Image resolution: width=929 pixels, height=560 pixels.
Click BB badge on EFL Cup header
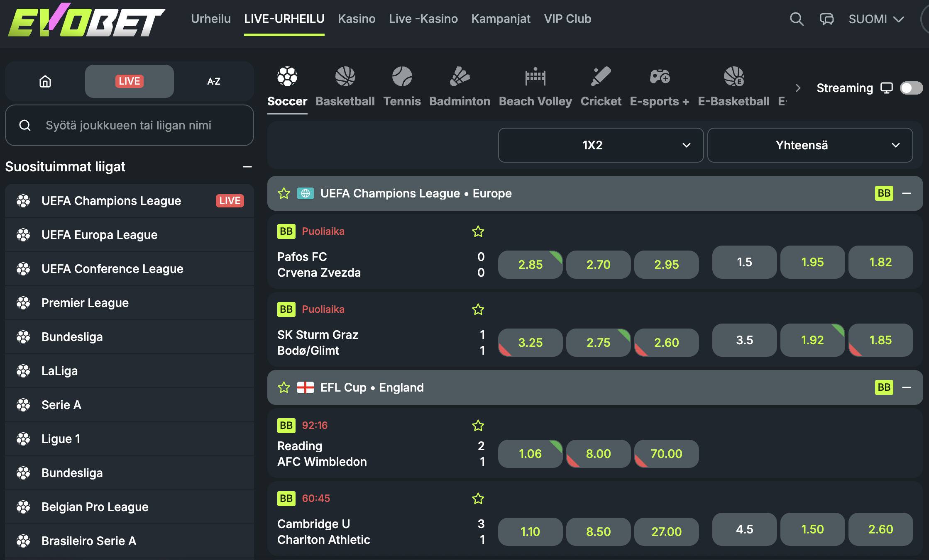[x=884, y=387]
